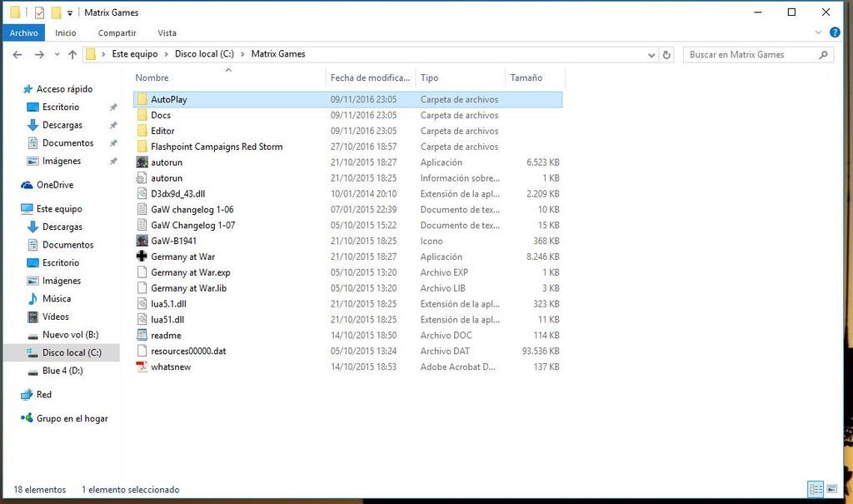Open the Customize Quick Access Toolbar dropdown
The image size is (853, 504).
[x=69, y=13]
